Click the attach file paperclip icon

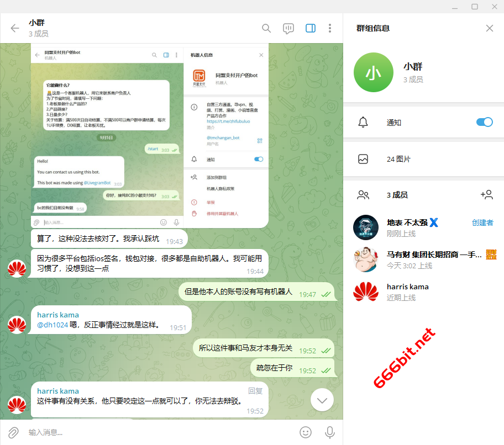pos(13,432)
